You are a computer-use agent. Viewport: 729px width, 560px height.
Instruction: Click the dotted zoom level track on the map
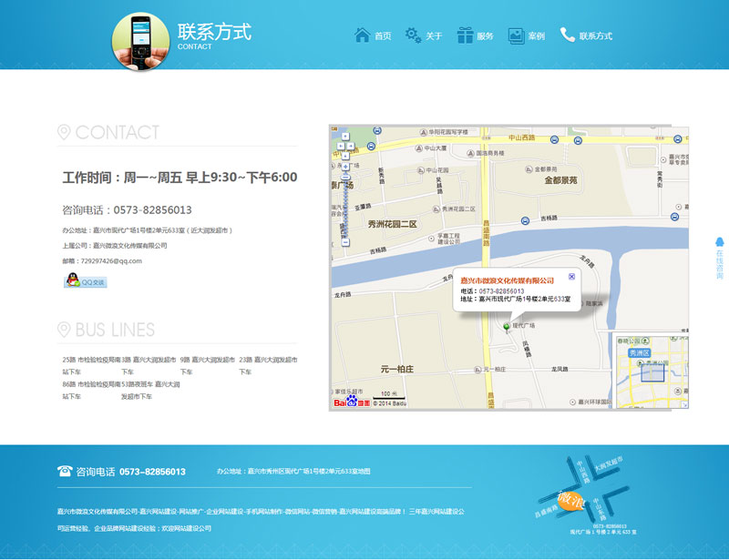coord(345,209)
